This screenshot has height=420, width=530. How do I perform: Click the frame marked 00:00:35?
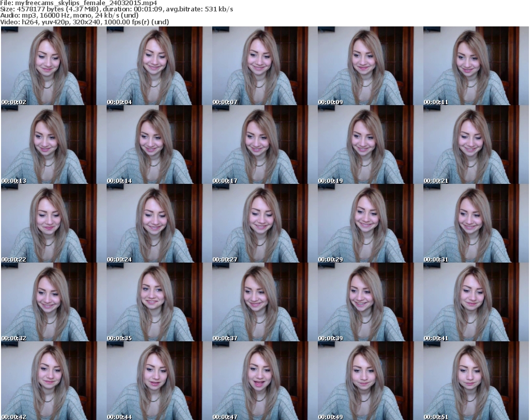point(159,302)
